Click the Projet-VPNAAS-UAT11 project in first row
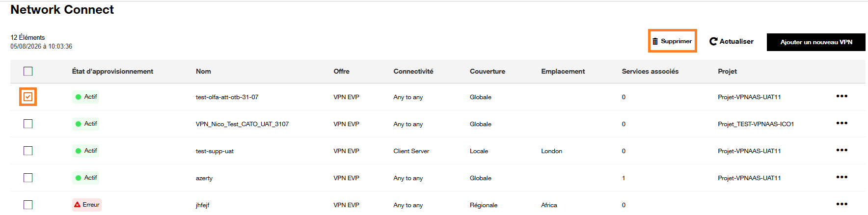The height and width of the screenshot is (215, 868). (749, 97)
